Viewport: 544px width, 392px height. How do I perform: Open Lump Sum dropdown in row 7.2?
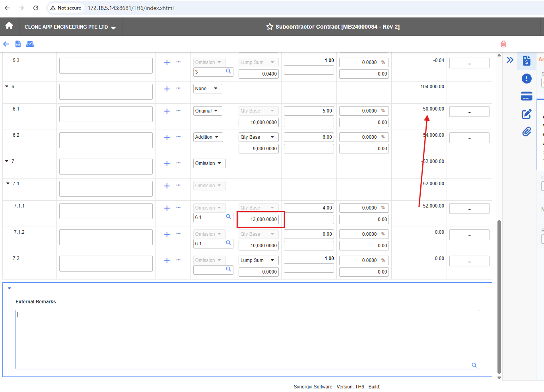pyautogui.click(x=258, y=260)
